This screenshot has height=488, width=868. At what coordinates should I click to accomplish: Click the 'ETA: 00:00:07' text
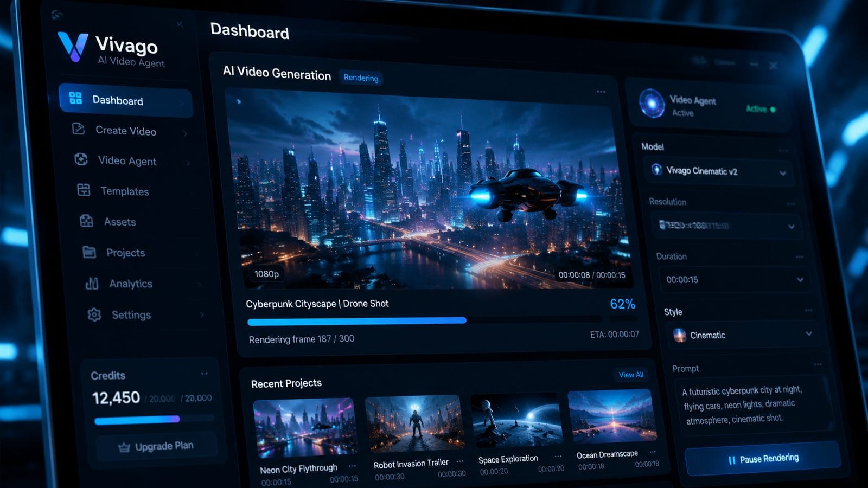pyautogui.click(x=615, y=335)
